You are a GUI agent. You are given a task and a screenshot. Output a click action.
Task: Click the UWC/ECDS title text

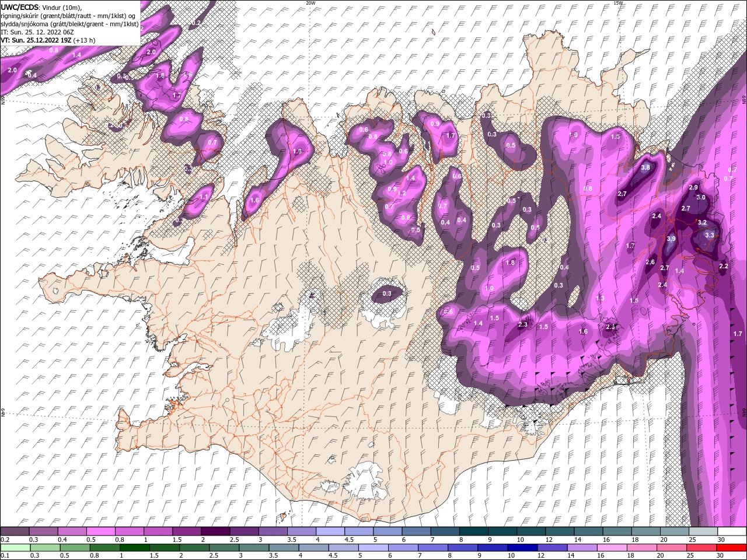19,7
